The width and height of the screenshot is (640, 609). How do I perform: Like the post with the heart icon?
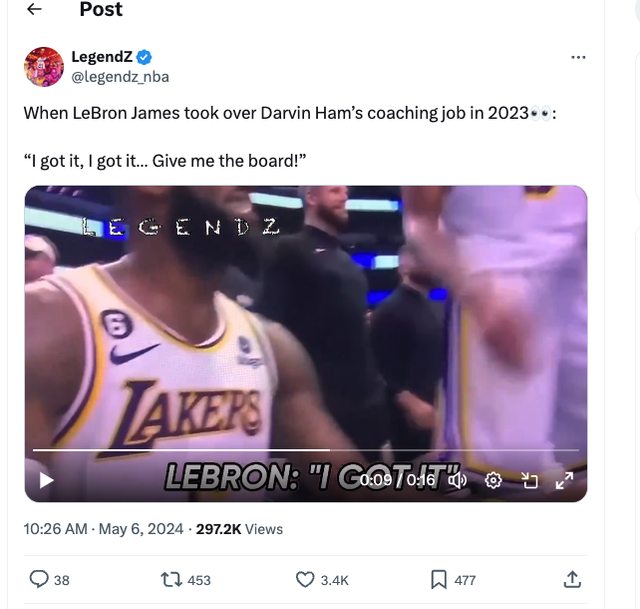306,579
